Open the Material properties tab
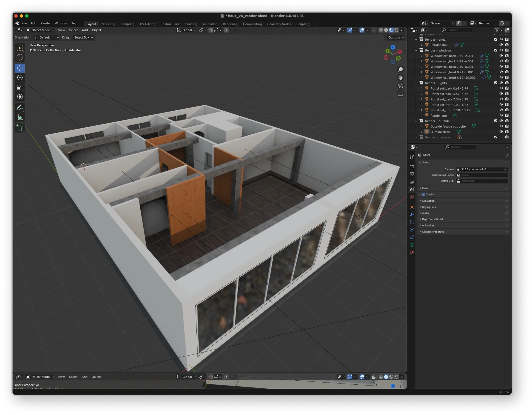 point(412,252)
